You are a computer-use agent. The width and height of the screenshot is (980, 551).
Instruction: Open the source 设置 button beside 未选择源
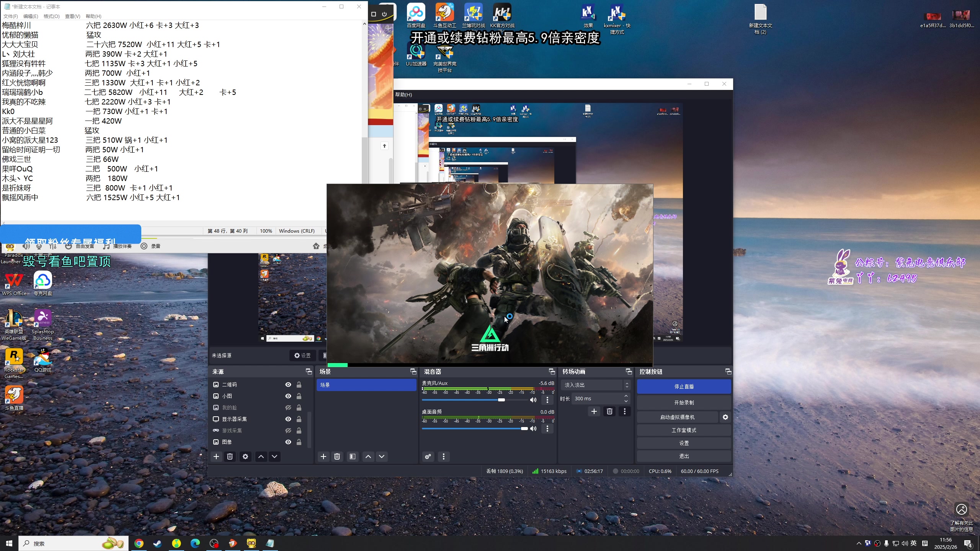coord(302,355)
